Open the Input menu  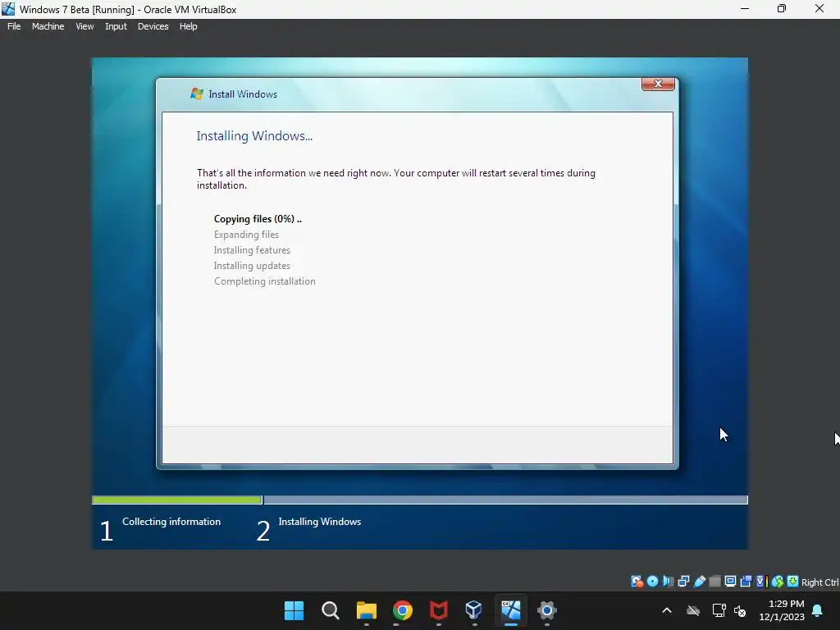(x=116, y=26)
